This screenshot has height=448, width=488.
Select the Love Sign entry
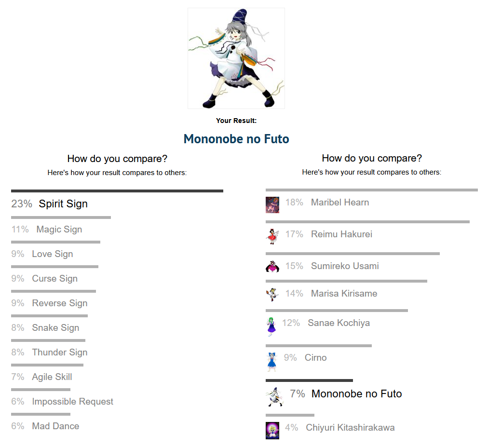pos(52,254)
